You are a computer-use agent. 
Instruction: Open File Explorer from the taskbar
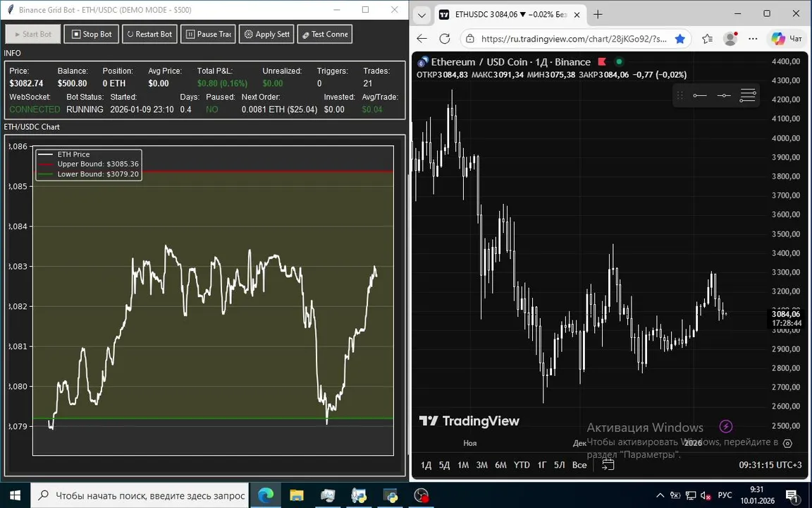[x=296, y=495]
